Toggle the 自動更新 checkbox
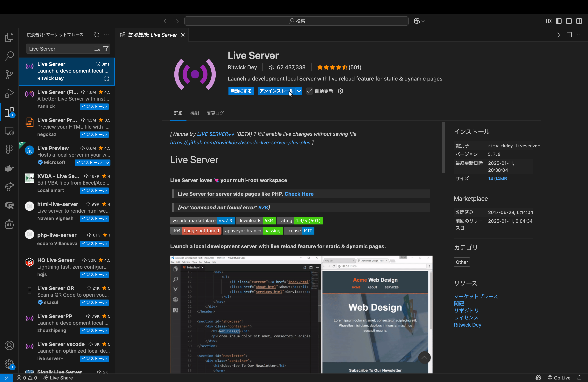 pos(309,91)
